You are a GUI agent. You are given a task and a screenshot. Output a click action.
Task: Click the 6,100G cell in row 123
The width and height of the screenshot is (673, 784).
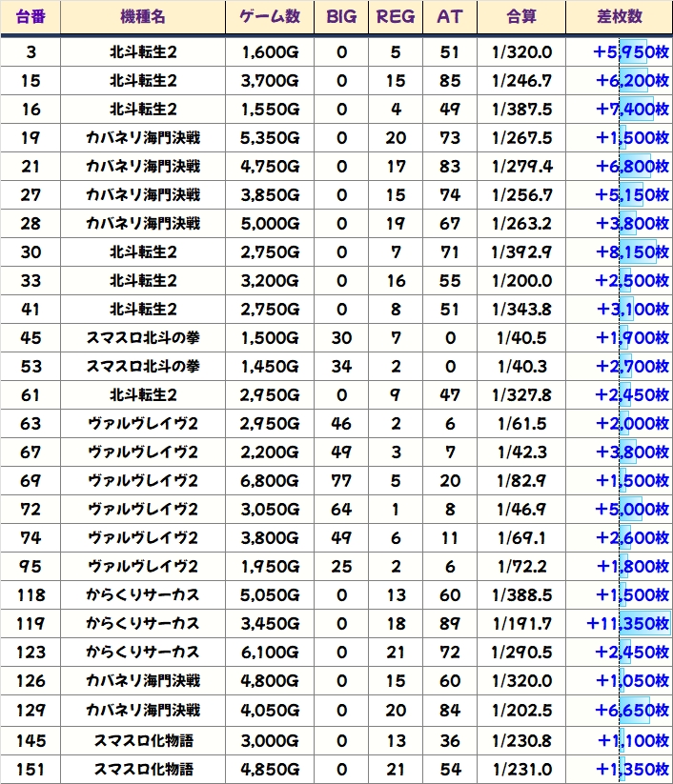point(271,653)
